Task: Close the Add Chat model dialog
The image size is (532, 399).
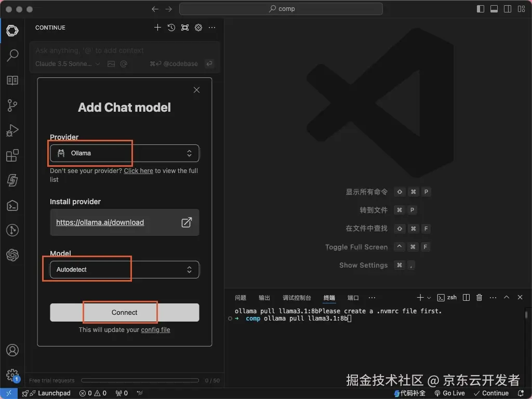Action: [196, 90]
